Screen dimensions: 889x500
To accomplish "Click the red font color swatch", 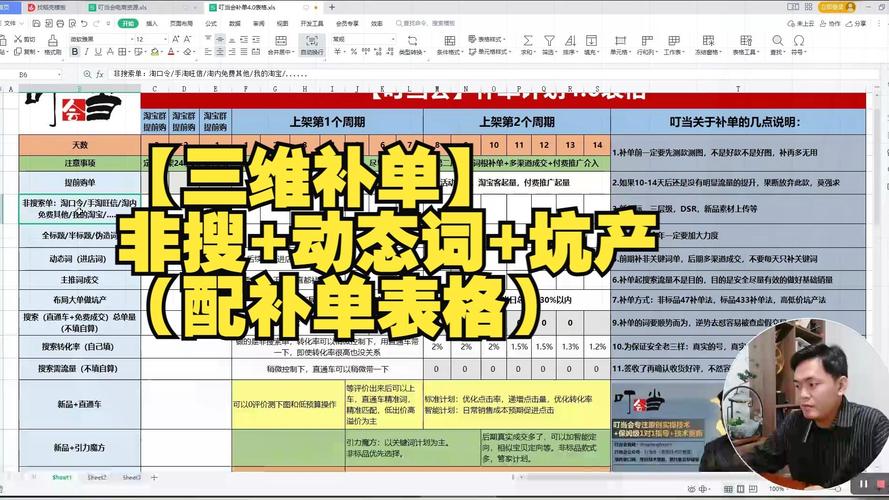I will [171, 52].
